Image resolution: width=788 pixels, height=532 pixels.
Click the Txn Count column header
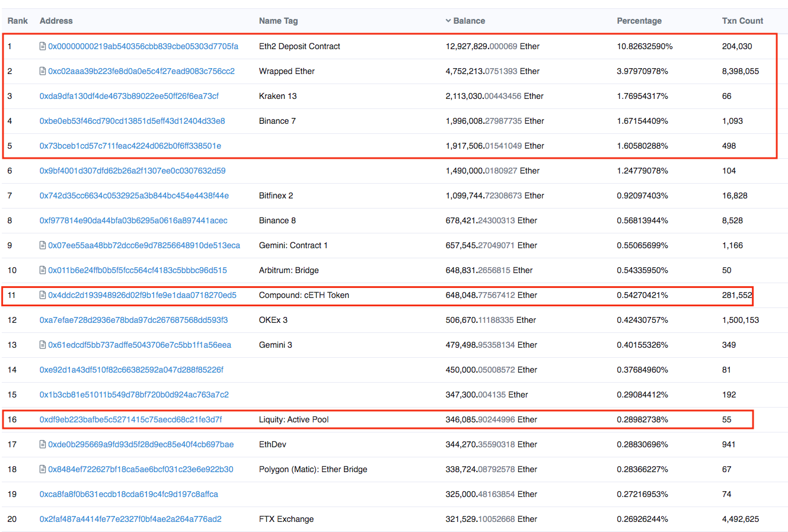pyautogui.click(x=742, y=21)
